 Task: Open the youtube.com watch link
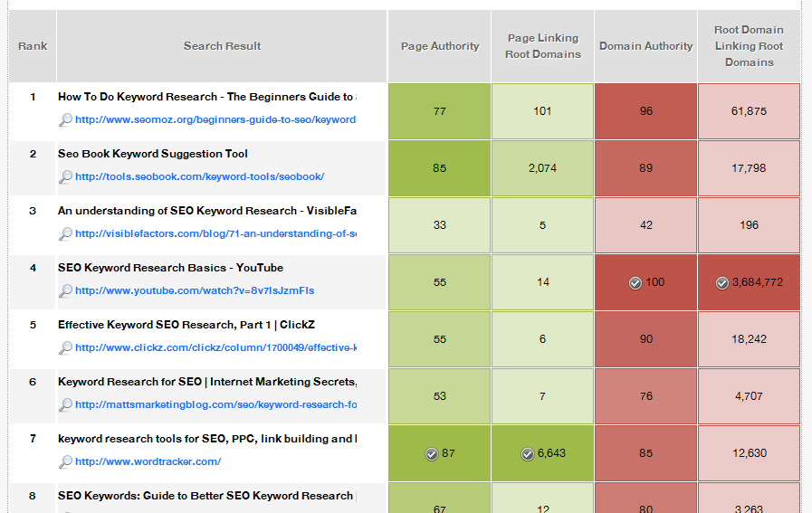195,290
